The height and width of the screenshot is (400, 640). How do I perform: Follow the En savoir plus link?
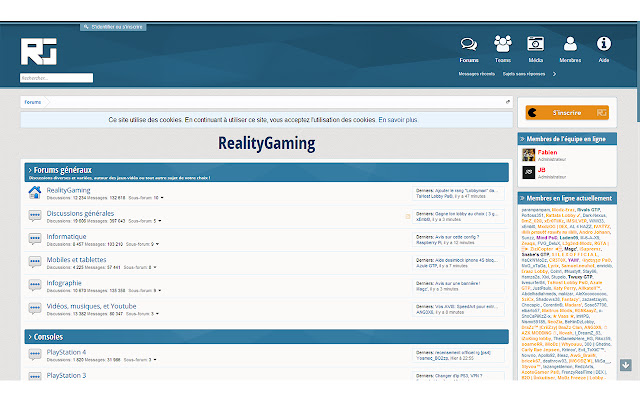coord(398,120)
